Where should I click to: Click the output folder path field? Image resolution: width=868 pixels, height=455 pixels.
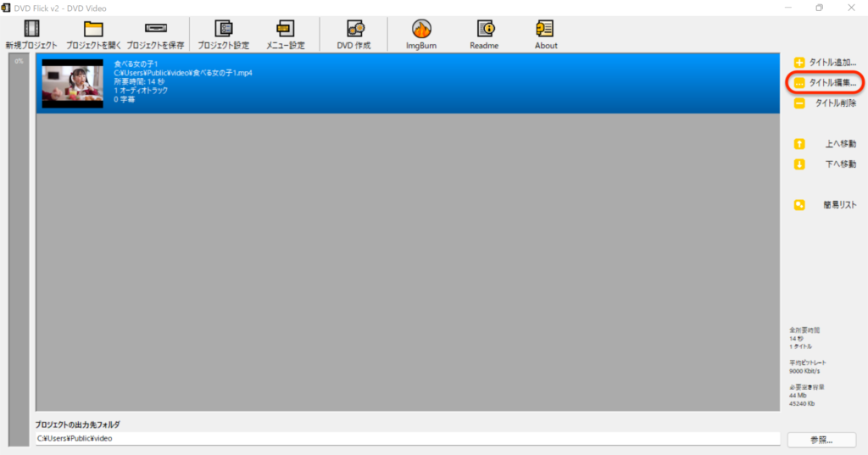pyautogui.click(x=407, y=439)
